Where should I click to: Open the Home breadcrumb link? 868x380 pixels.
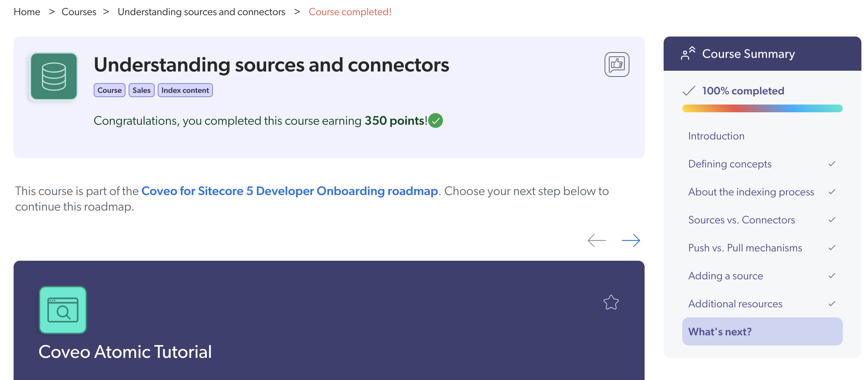pos(27,12)
